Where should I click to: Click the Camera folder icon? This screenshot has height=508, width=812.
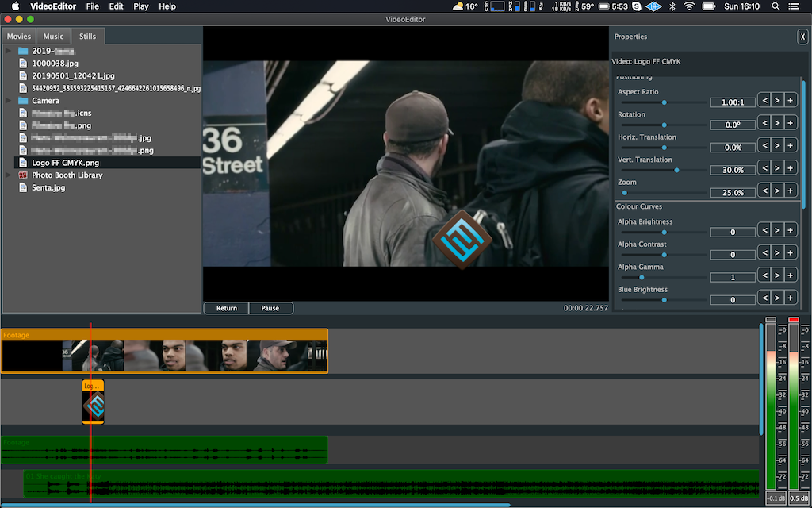(23, 101)
